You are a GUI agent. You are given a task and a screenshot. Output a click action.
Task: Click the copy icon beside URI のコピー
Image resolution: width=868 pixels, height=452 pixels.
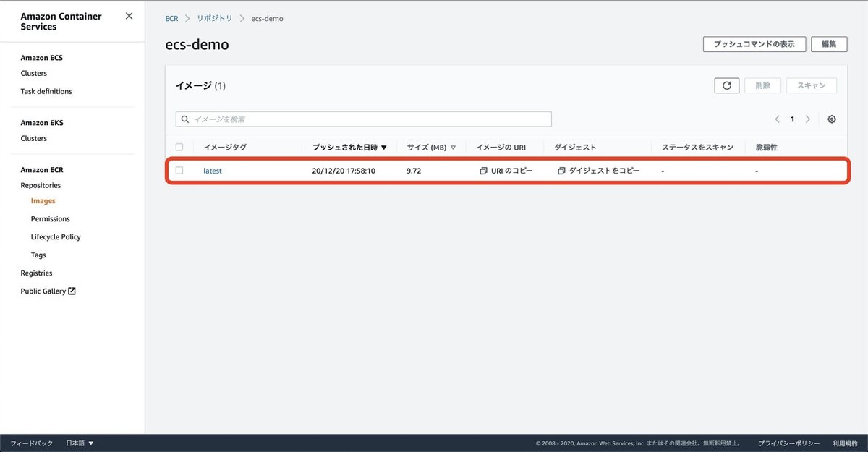click(x=483, y=171)
